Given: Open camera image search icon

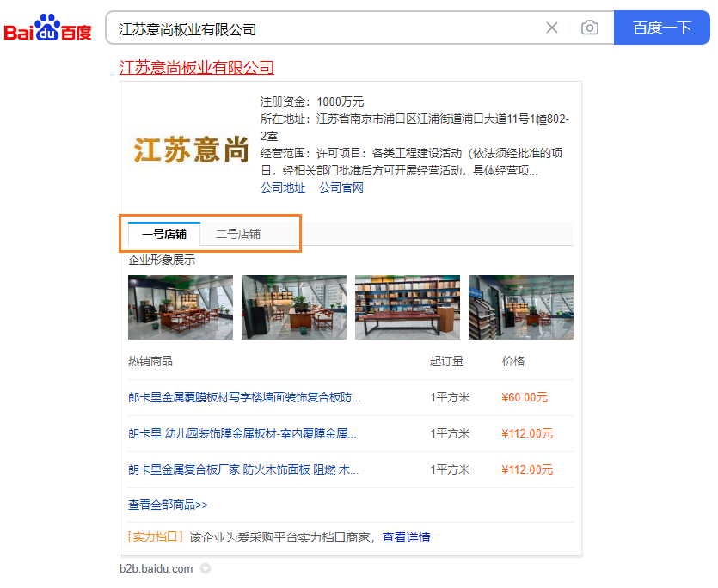Looking at the screenshot, I should [589, 28].
